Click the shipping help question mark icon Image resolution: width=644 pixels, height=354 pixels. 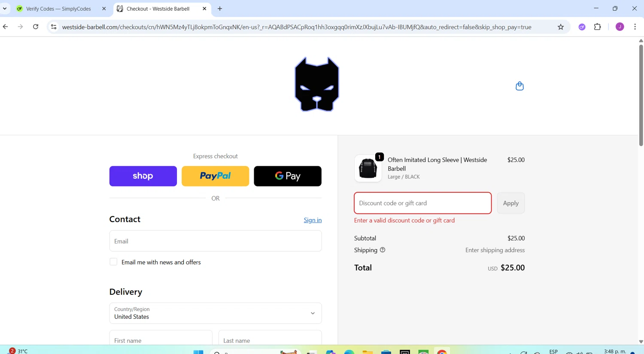point(383,250)
